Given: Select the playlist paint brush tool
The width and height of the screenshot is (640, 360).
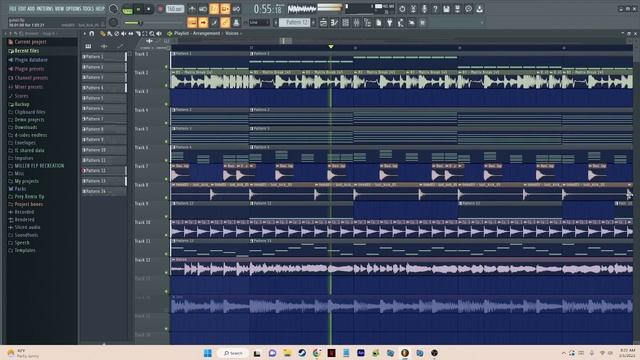Looking at the screenshot, I should coord(109,33).
